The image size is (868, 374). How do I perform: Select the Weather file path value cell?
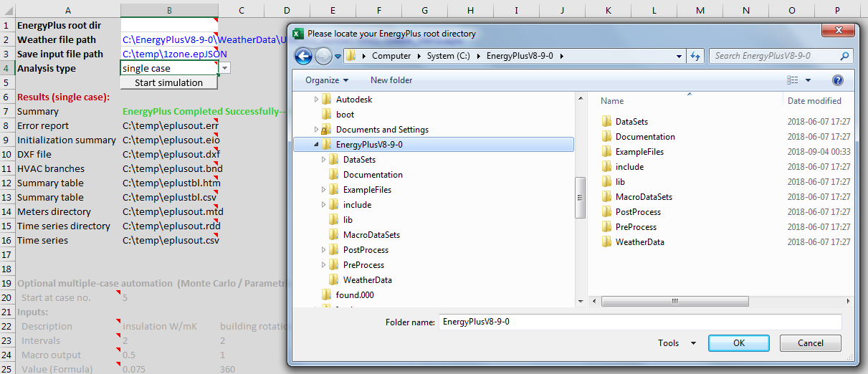(x=169, y=39)
